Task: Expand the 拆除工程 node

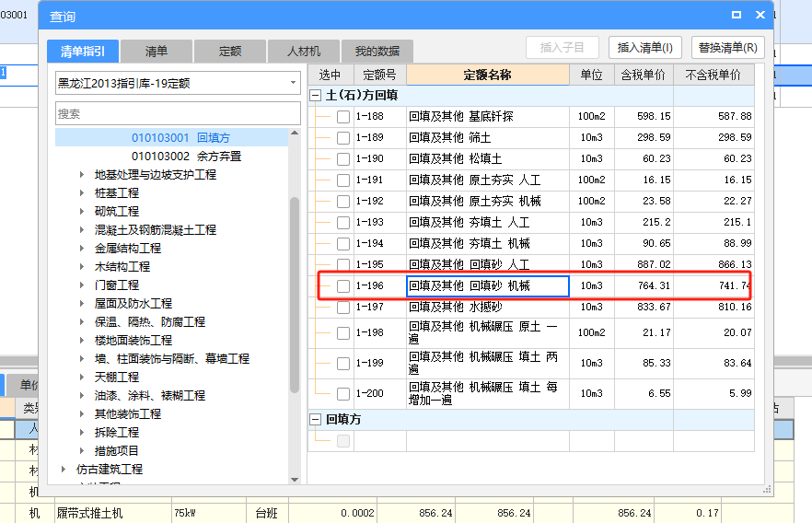Action: point(81,433)
